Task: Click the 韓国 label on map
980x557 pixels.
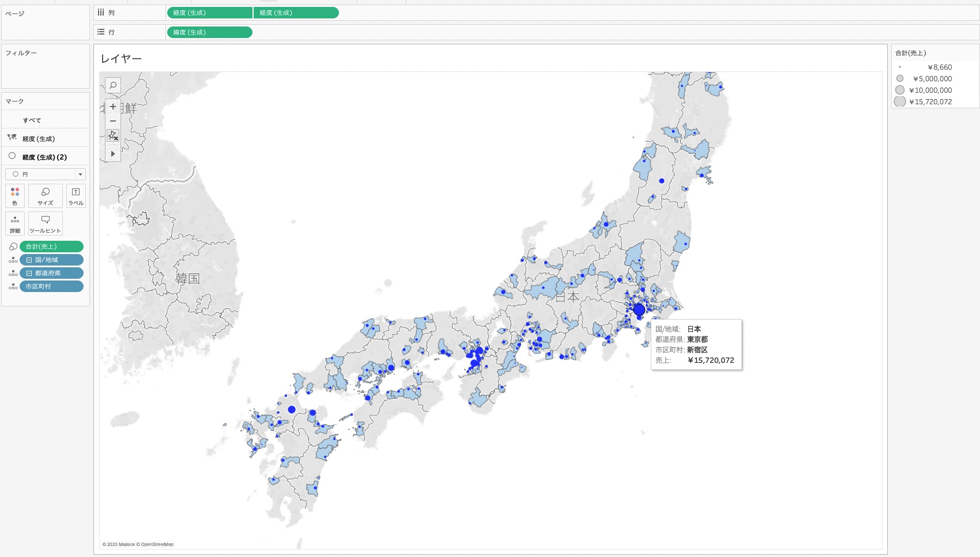Action: pyautogui.click(x=187, y=279)
